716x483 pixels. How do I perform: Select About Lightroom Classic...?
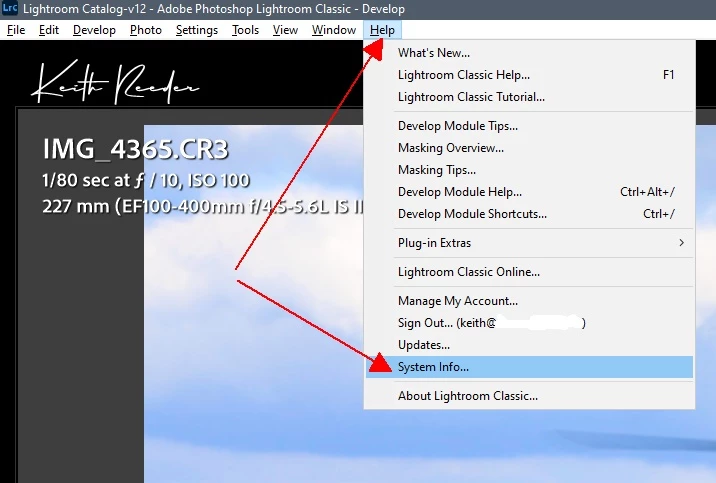coord(529,396)
